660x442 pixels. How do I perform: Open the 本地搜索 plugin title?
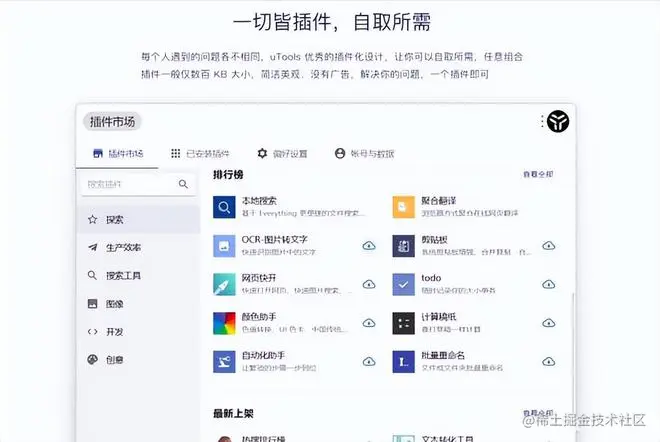pyautogui.click(x=259, y=201)
